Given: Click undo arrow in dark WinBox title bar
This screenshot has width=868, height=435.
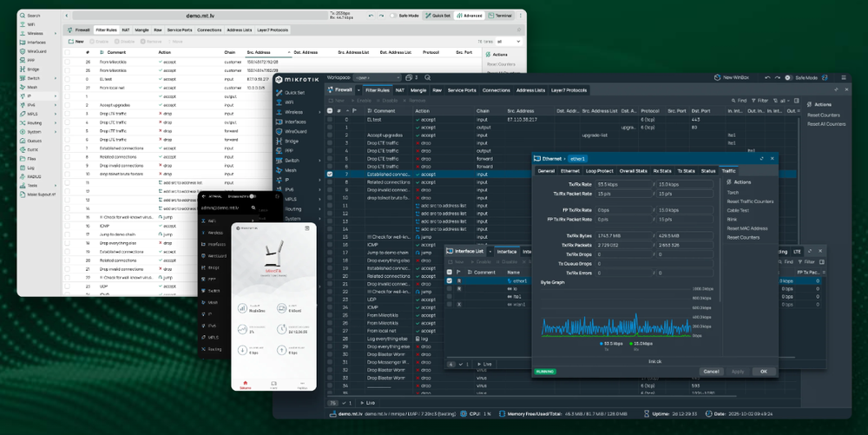Looking at the screenshot, I should (x=767, y=77).
